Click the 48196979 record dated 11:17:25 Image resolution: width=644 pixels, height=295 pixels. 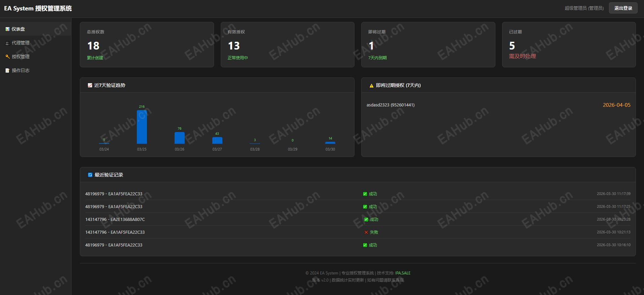point(114,207)
